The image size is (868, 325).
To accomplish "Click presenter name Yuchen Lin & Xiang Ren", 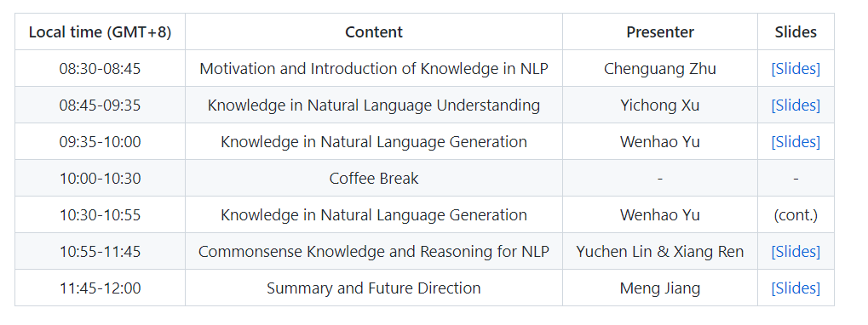I will click(x=660, y=252).
